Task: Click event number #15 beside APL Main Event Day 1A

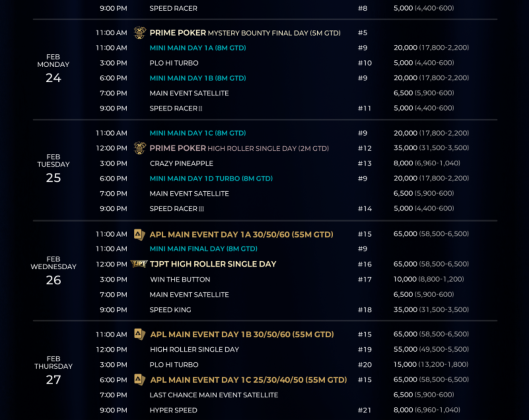Action: (365, 234)
